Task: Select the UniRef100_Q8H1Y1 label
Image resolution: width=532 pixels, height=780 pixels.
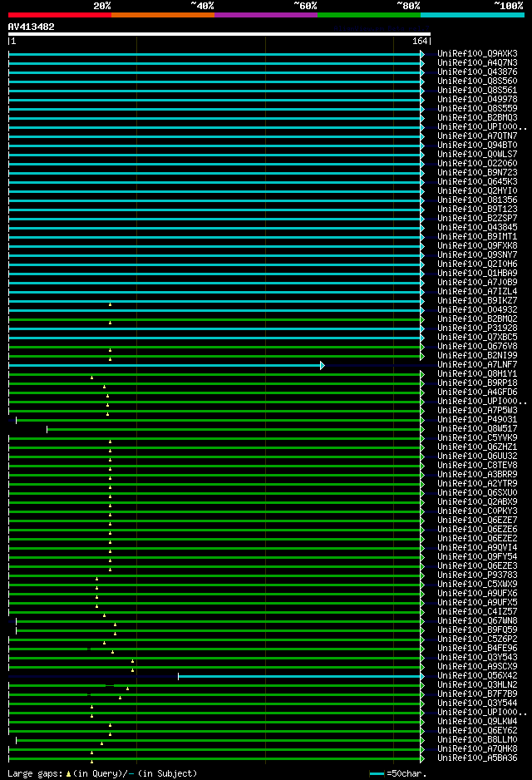Action: click(x=477, y=373)
